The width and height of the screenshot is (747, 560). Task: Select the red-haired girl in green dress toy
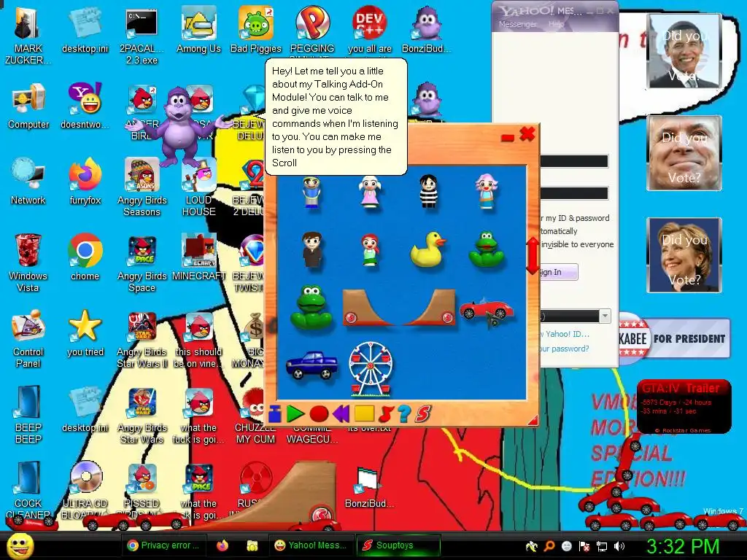click(x=370, y=249)
